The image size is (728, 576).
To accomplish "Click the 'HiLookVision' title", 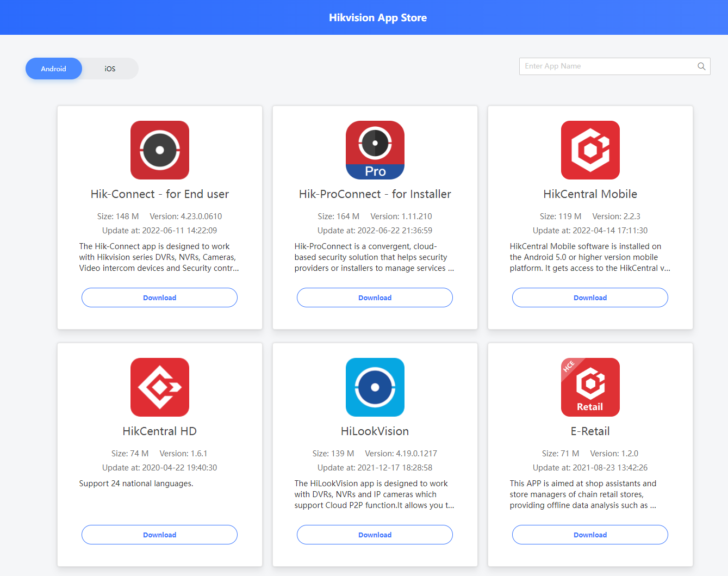I will [375, 431].
